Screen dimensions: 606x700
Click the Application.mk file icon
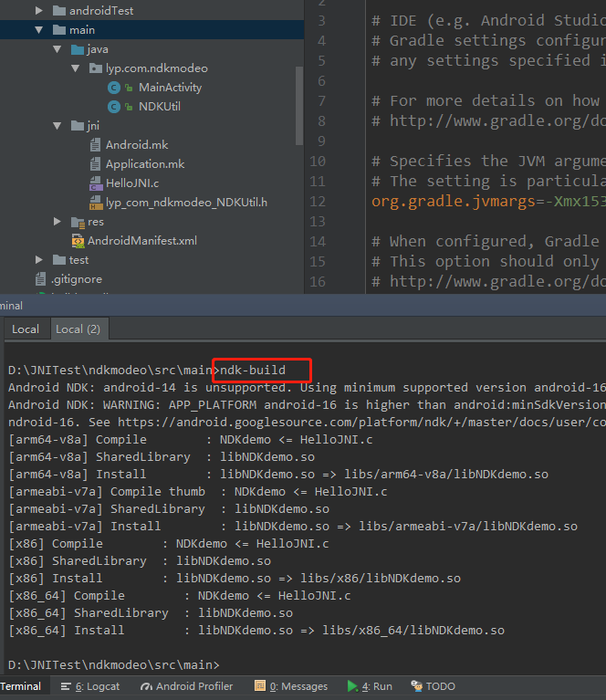click(x=95, y=164)
